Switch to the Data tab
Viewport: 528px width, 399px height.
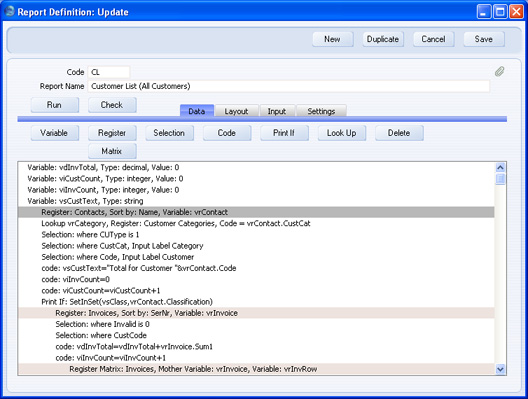coord(197,111)
